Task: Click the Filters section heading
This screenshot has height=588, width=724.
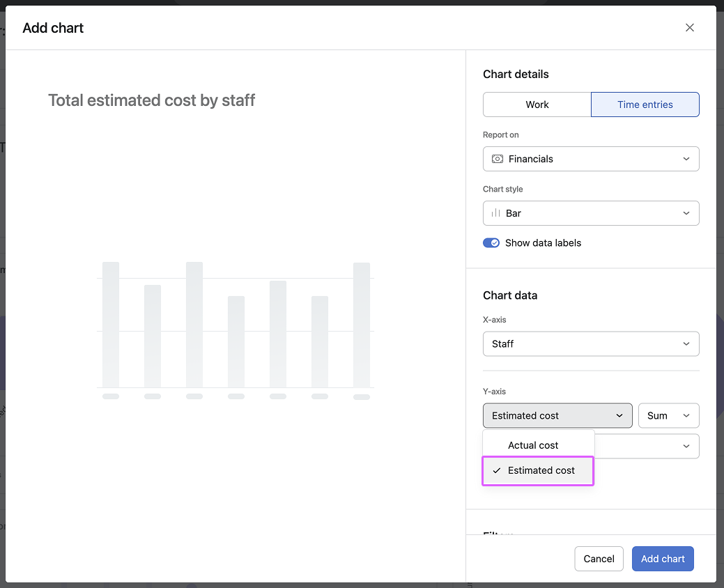Action: (498, 535)
